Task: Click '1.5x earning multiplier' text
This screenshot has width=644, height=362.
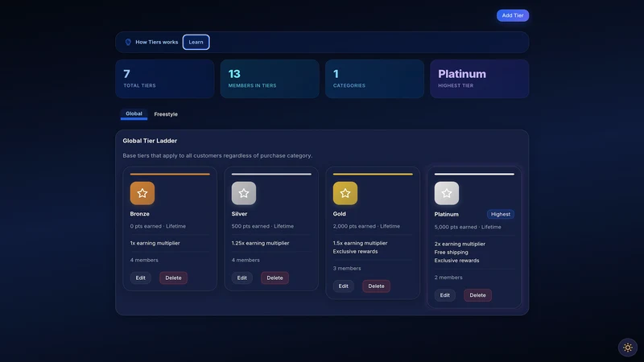Action: tap(360, 243)
